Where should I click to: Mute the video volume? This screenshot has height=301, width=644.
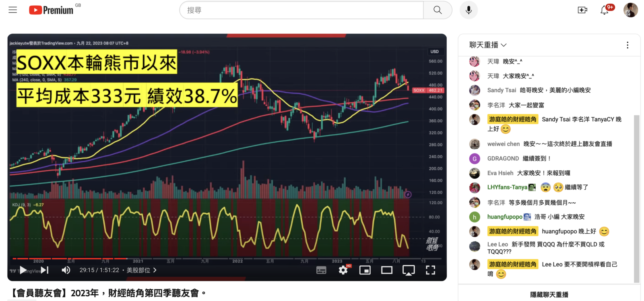pos(66,270)
